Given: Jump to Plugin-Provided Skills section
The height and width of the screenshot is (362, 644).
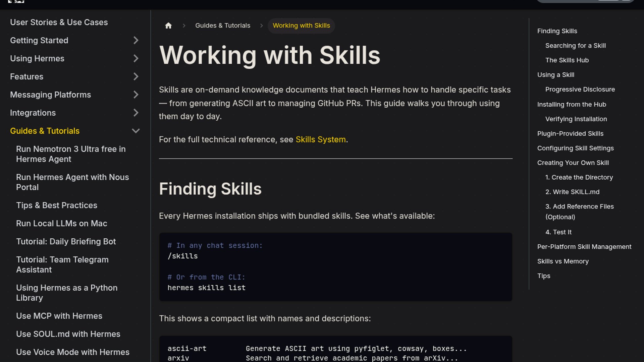Looking at the screenshot, I should 570,133.
